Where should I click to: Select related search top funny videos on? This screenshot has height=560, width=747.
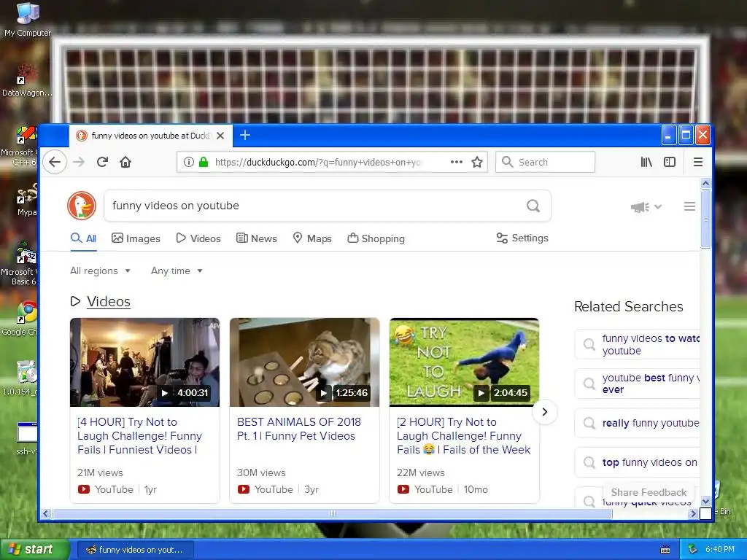click(x=638, y=462)
